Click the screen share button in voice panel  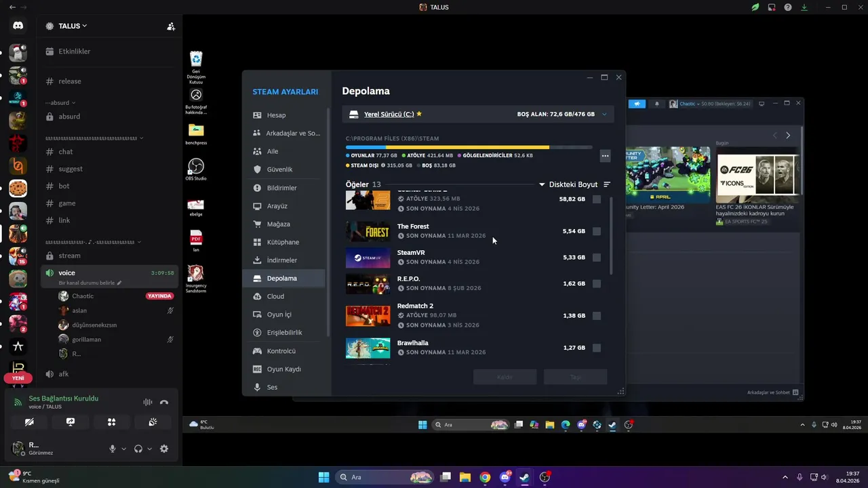point(71,422)
